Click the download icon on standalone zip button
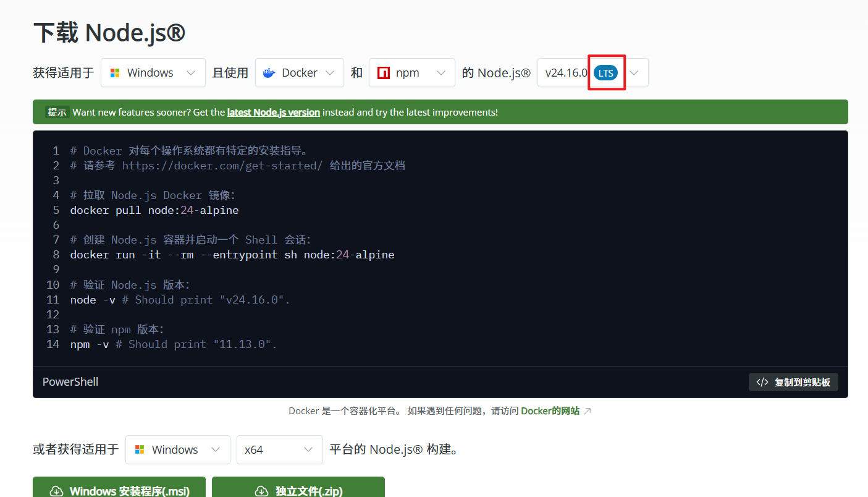This screenshot has width=868, height=497. (x=262, y=491)
